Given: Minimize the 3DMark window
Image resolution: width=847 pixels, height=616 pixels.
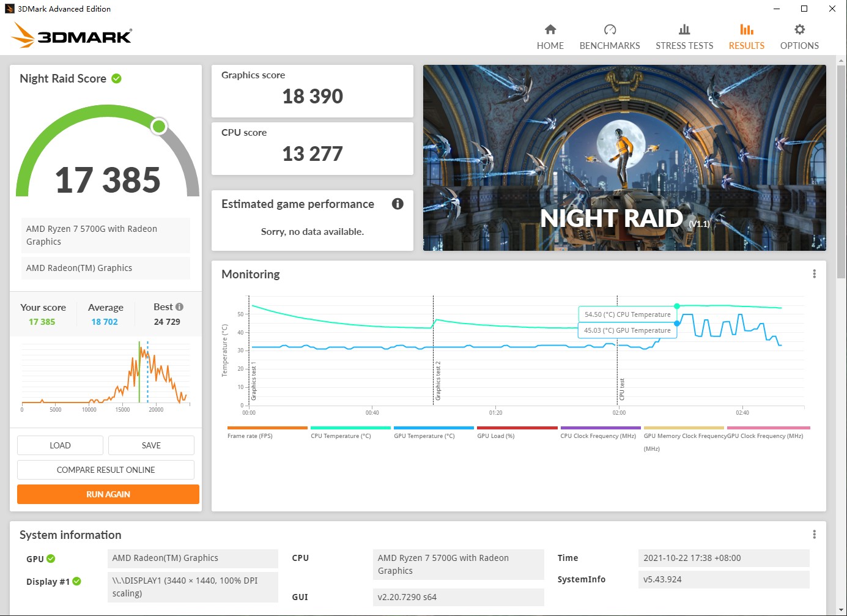Looking at the screenshot, I should [777, 9].
